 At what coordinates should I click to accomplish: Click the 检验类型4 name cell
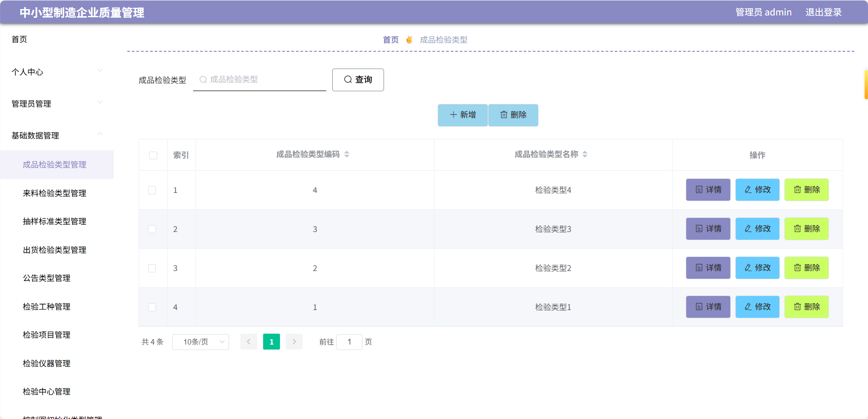(553, 190)
